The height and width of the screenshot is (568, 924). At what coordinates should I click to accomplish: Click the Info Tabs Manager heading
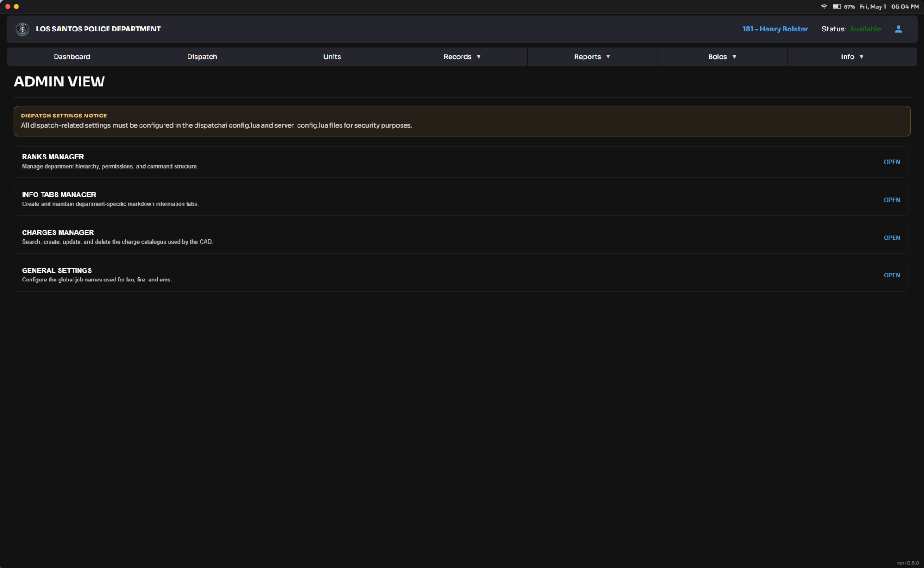pos(59,195)
